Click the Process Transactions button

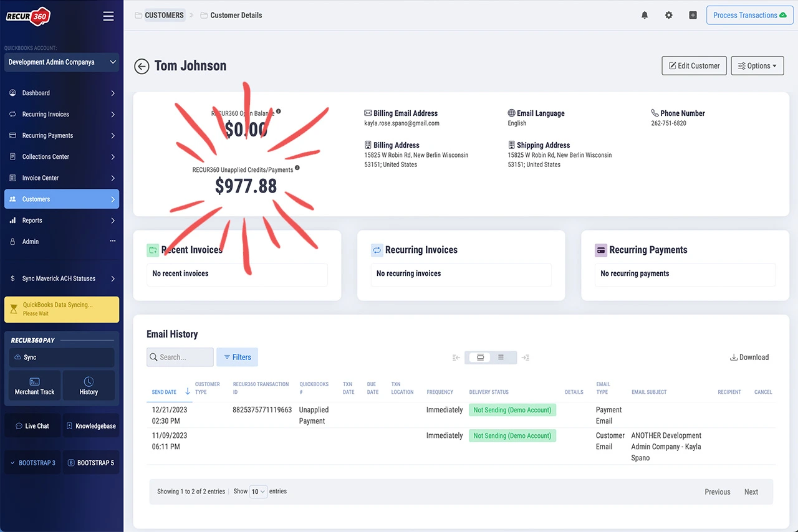[x=749, y=15]
